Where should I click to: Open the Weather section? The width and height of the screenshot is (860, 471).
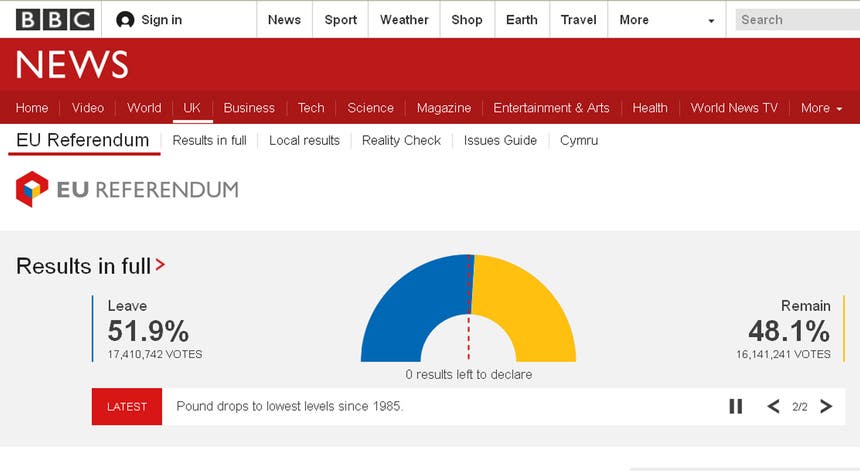[x=404, y=20]
